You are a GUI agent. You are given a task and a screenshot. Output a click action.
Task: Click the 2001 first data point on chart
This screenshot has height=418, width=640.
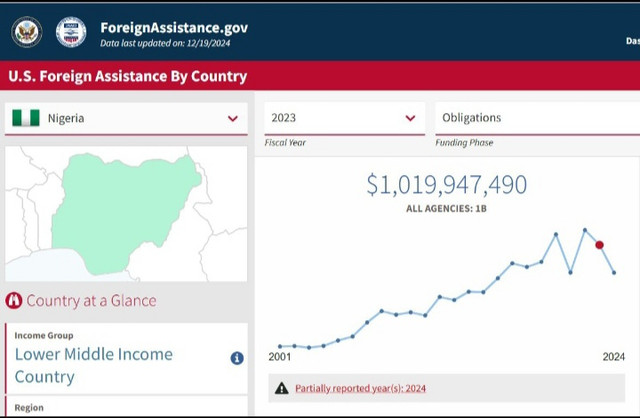click(280, 346)
